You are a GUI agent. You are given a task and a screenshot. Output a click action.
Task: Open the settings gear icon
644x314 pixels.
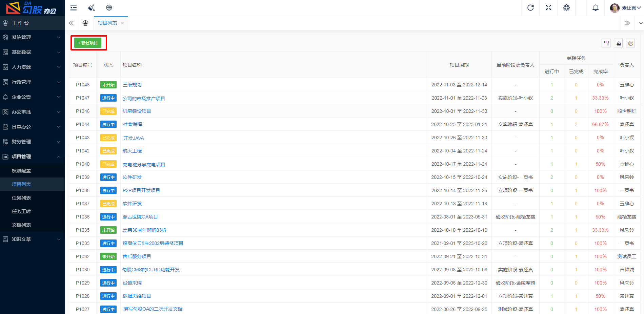click(x=566, y=8)
